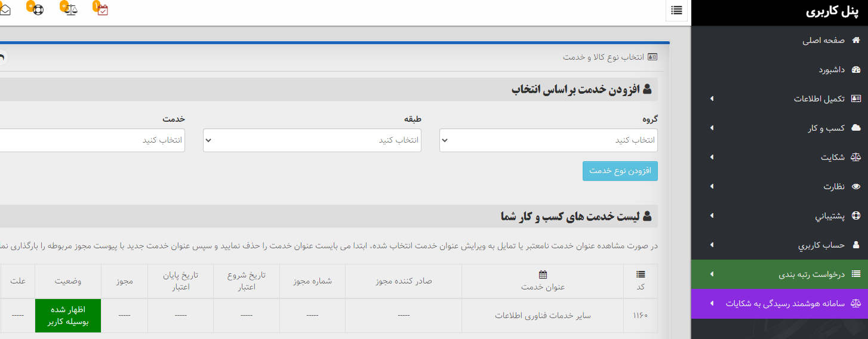Open سامانه هوشمند رسیدگی به شکایات item
This screenshot has height=339, width=868.
click(x=780, y=303)
